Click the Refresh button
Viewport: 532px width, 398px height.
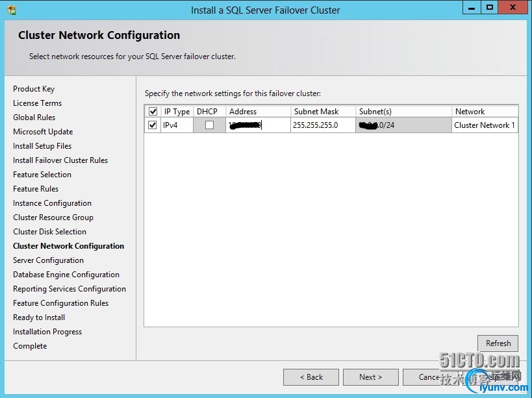[498, 343]
